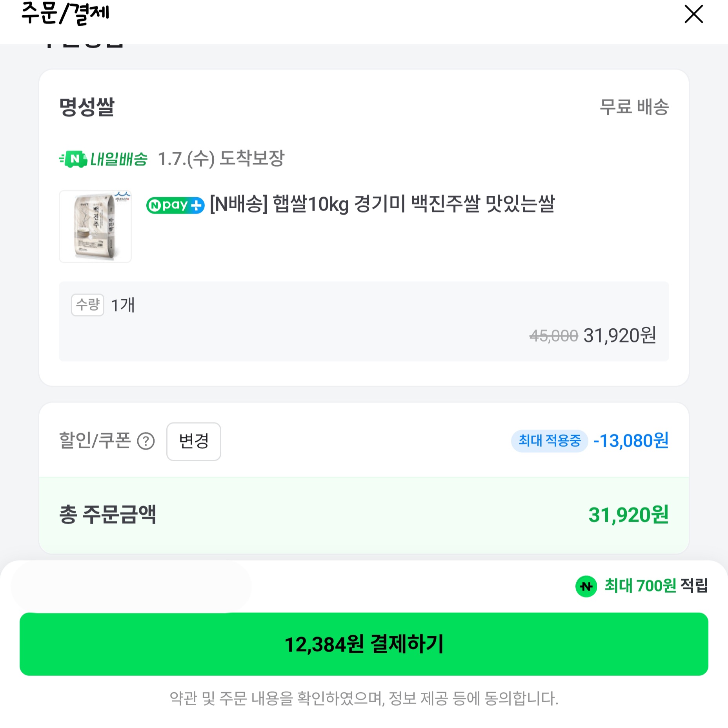Image resolution: width=728 pixels, height=728 pixels.
Task: Open the rice bag product thumbnail
Action: [x=95, y=226]
